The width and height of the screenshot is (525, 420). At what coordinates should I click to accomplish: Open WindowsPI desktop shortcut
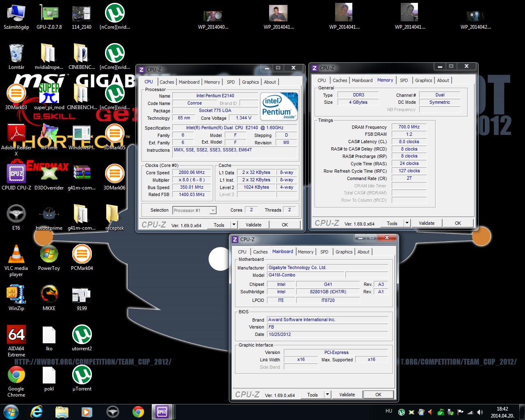click(x=82, y=137)
